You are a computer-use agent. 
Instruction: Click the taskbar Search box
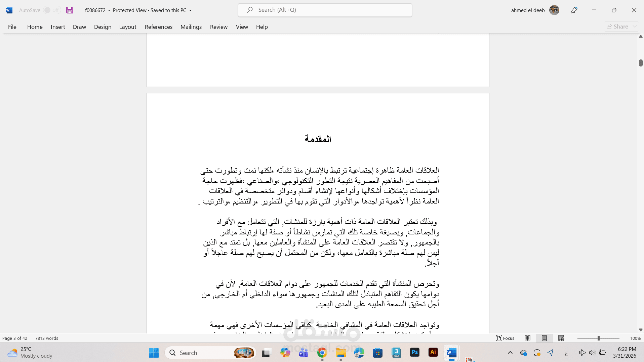(210, 353)
